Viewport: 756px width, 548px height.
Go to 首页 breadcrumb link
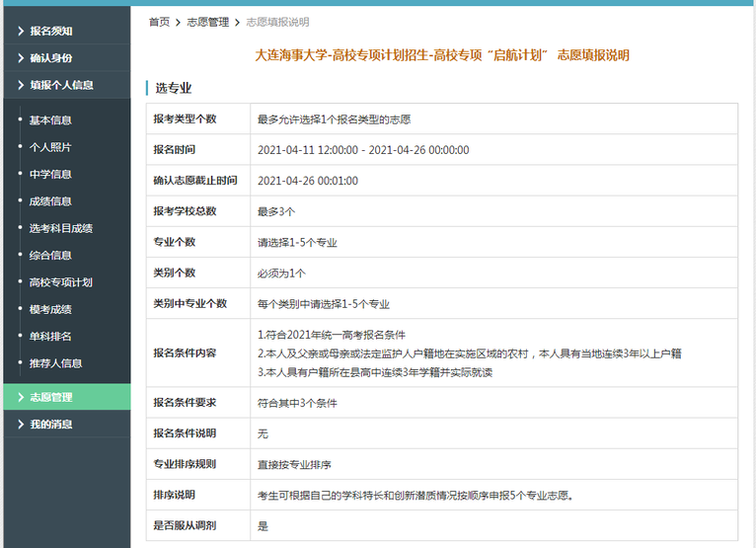click(159, 22)
